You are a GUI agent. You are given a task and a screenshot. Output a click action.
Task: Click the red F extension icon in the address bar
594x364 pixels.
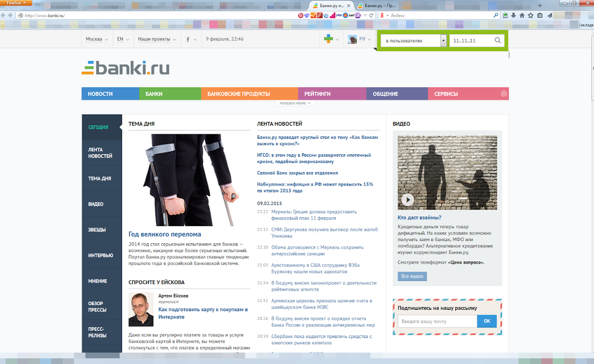point(319,15)
